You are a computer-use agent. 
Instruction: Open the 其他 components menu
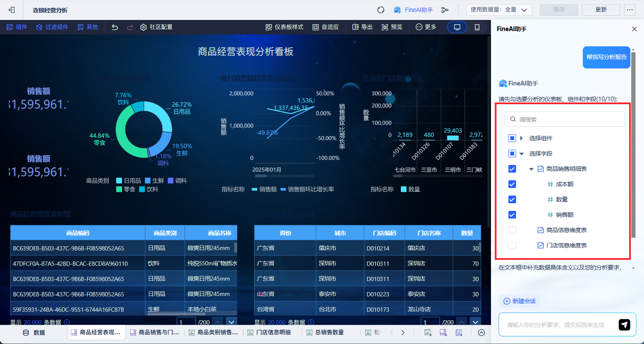(88, 27)
